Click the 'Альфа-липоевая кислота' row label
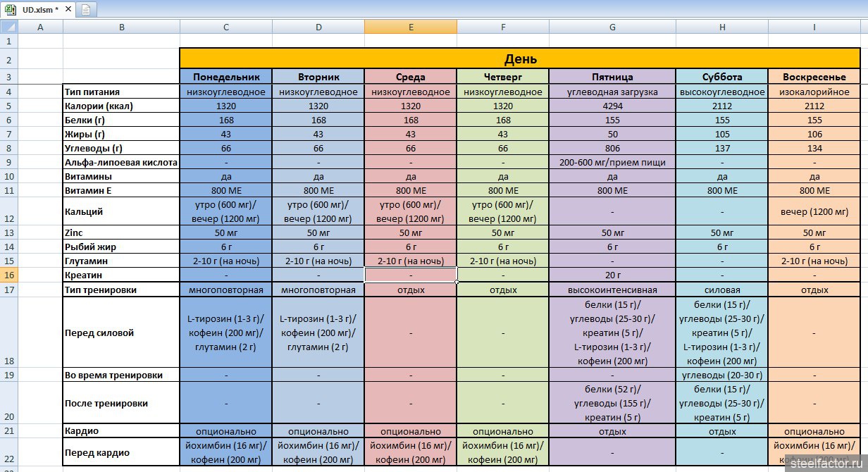868x472 pixels. point(121,162)
